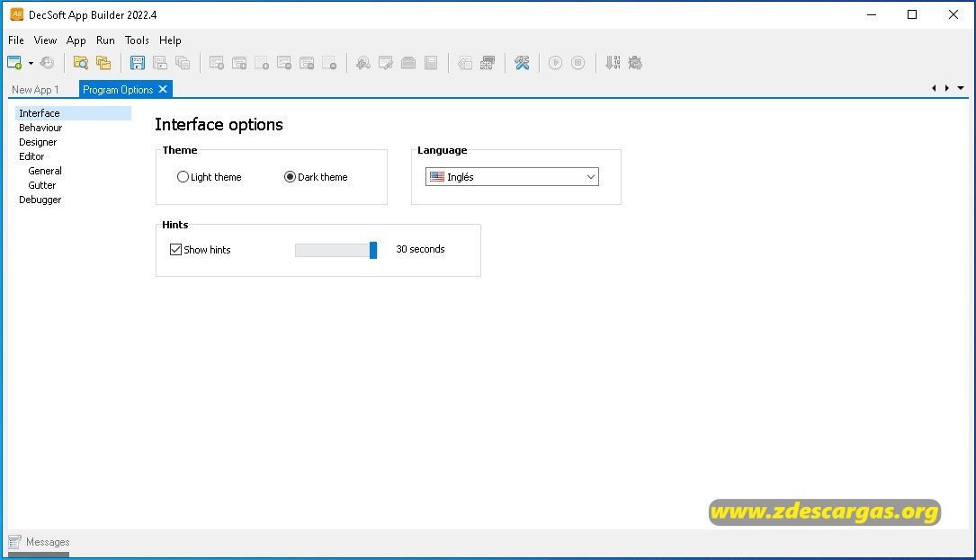976x560 pixels.
Task: Close the Program Options tab
Action: pos(163,89)
